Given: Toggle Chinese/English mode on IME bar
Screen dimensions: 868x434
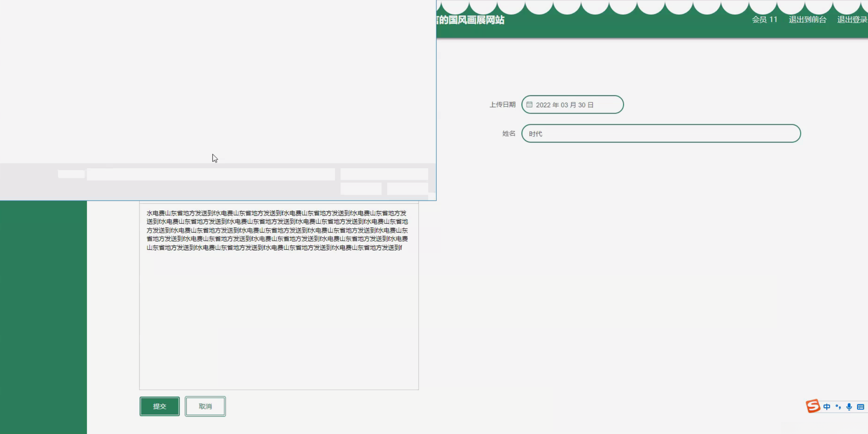Looking at the screenshot, I should (827, 407).
